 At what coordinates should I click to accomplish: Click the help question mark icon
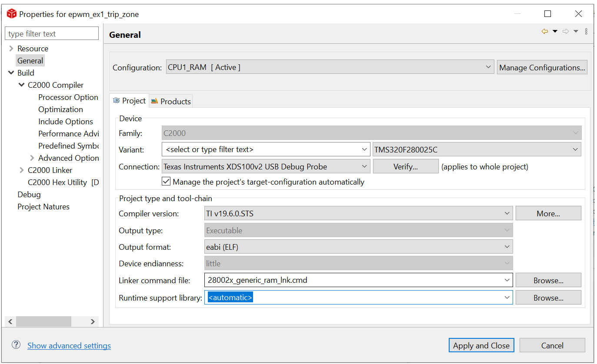16,345
